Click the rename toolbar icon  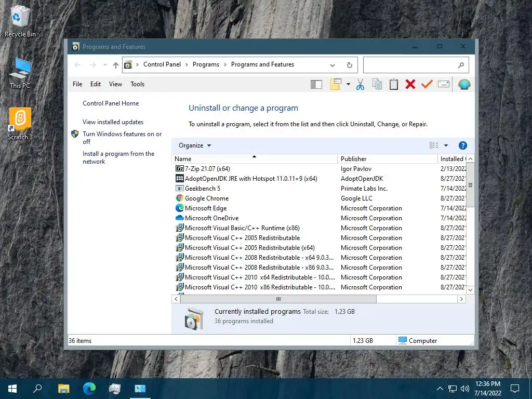[x=444, y=84]
